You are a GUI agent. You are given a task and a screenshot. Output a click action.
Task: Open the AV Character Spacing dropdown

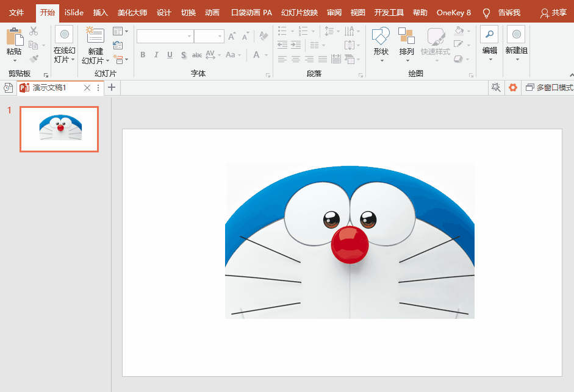click(x=213, y=55)
